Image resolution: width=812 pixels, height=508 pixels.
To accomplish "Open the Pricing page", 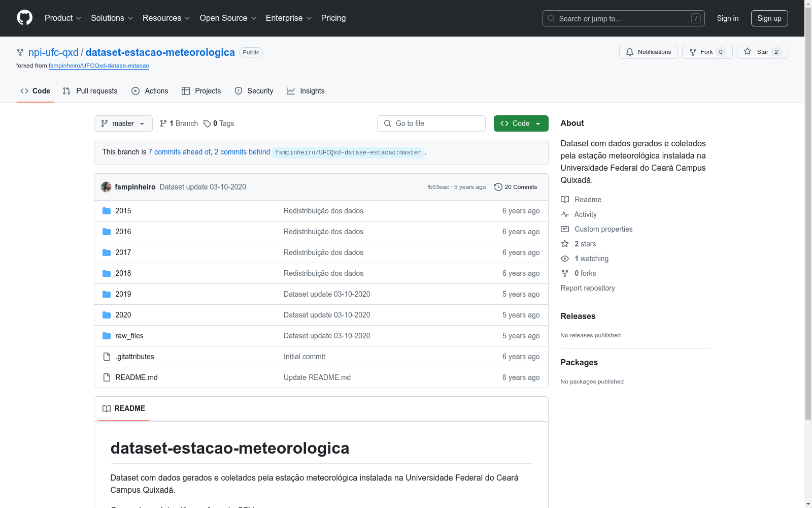I will point(333,18).
